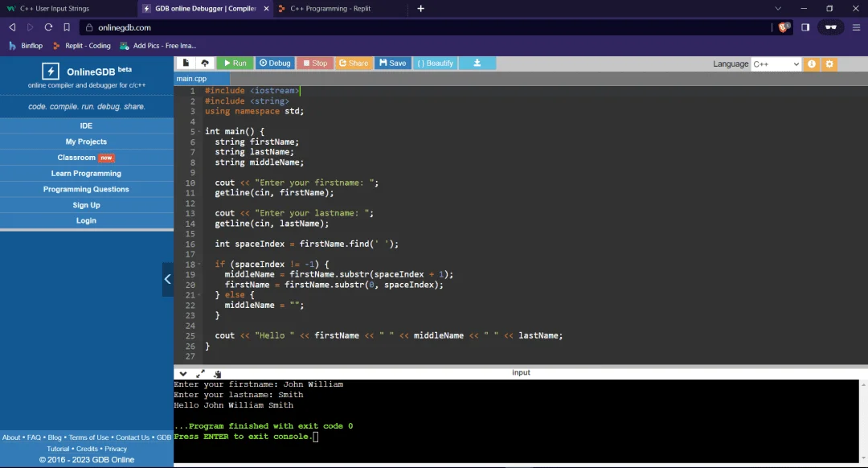Viewport: 868px width, 468px height.
Task: Click the console vertical scrollbar
Action: point(863,421)
